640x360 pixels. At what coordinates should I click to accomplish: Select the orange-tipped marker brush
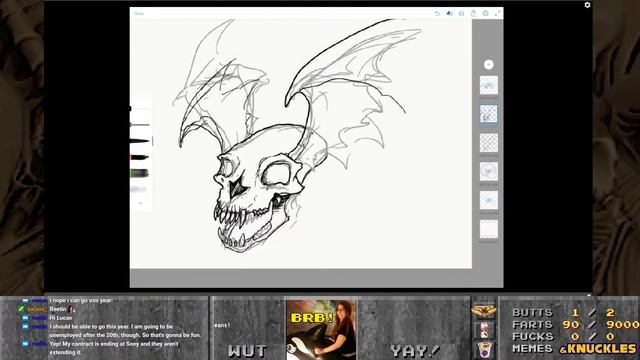tap(140, 157)
